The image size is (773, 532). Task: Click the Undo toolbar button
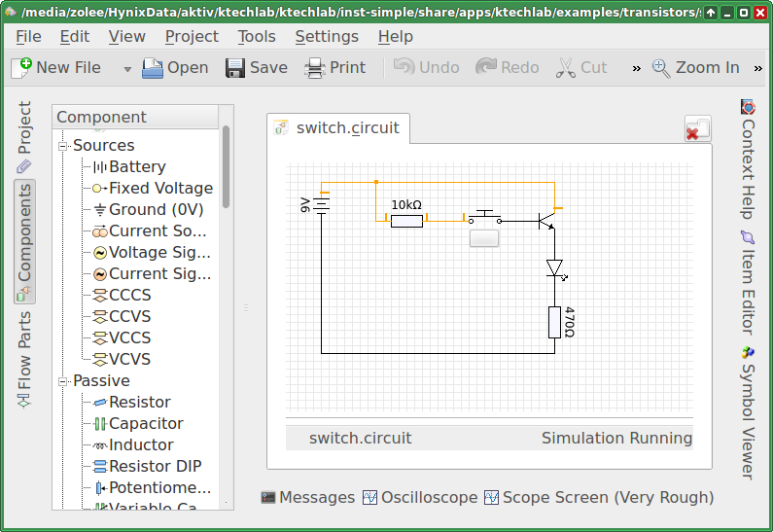(427, 67)
